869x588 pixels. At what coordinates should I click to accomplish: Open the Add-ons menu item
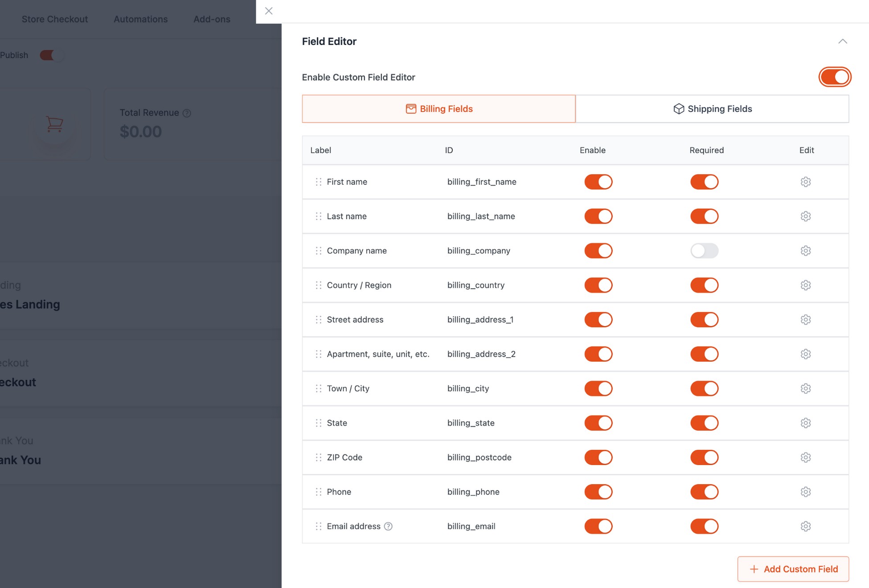tap(212, 19)
